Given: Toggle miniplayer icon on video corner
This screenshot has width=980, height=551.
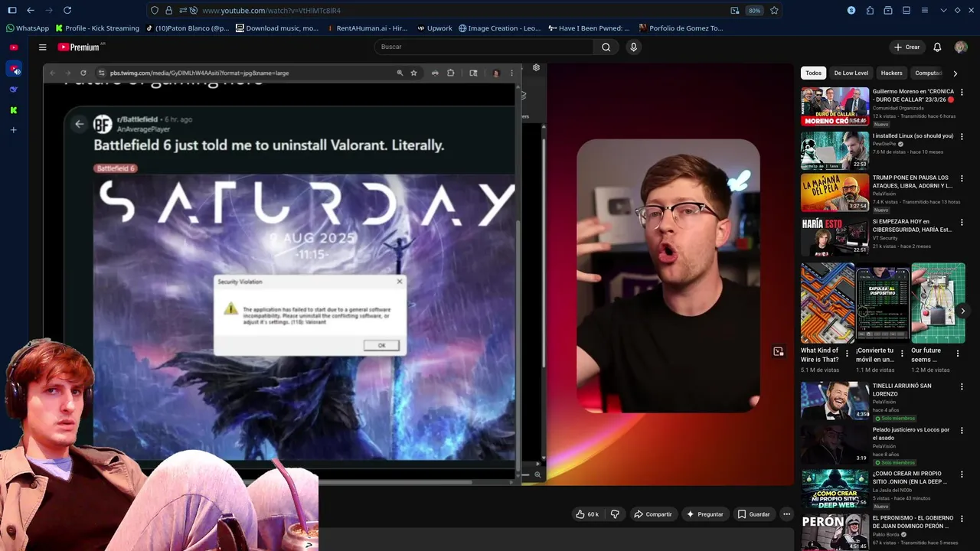Looking at the screenshot, I should pyautogui.click(x=779, y=351).
